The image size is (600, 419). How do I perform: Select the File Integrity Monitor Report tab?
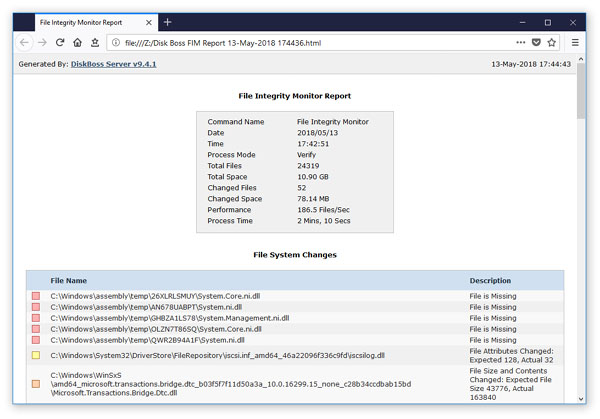[96, 22]
